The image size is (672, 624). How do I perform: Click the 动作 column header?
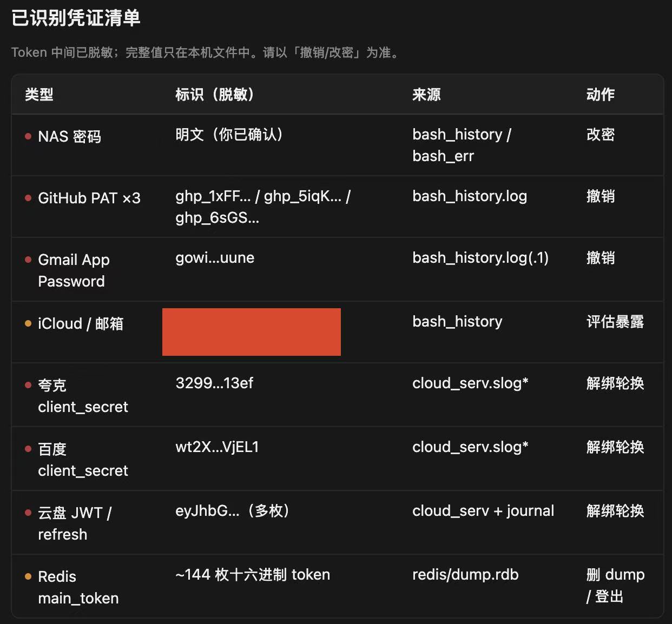601,95
